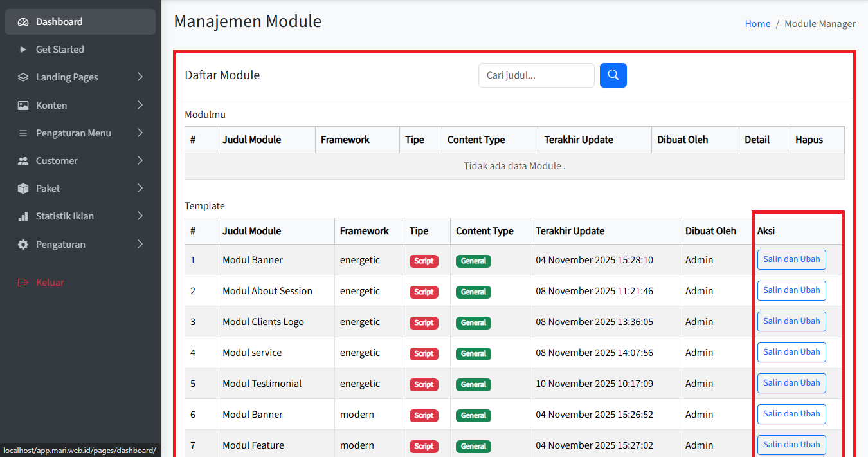
Task: Open the Get Started menu item
Action: [60, 50]
